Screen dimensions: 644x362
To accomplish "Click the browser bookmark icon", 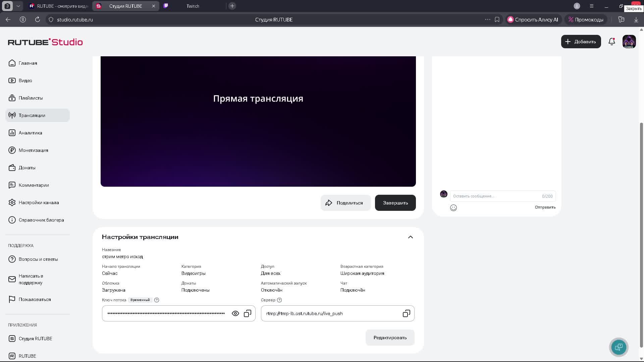I will [497, 20].
